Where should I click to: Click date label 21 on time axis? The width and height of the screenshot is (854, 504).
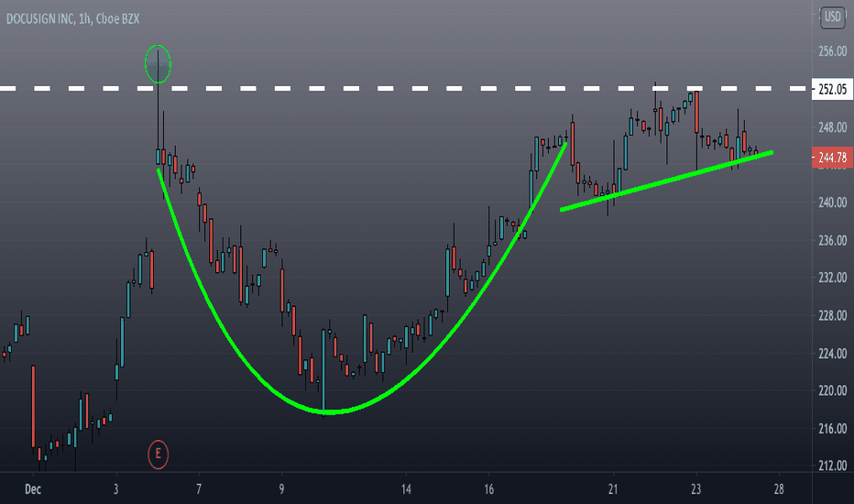613,489
